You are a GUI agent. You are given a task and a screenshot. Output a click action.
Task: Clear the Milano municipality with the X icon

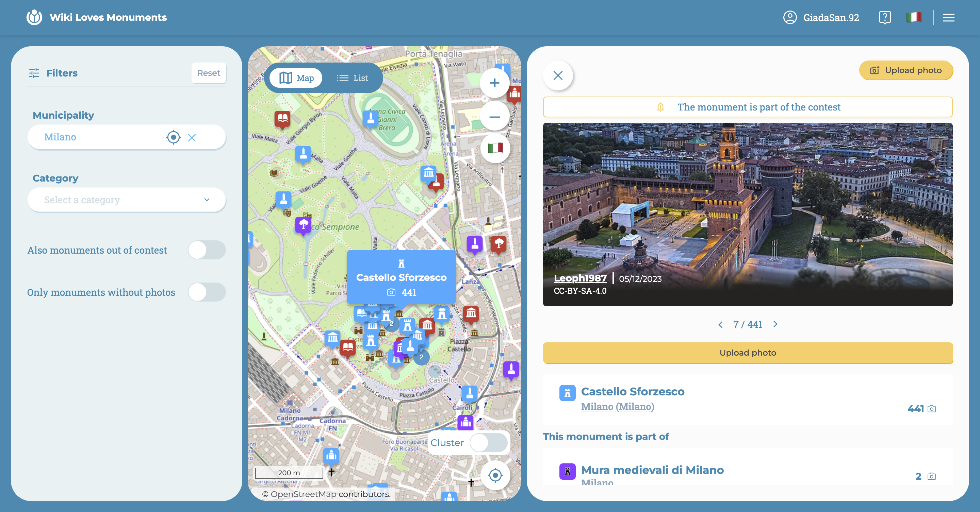tap(192, 138)
